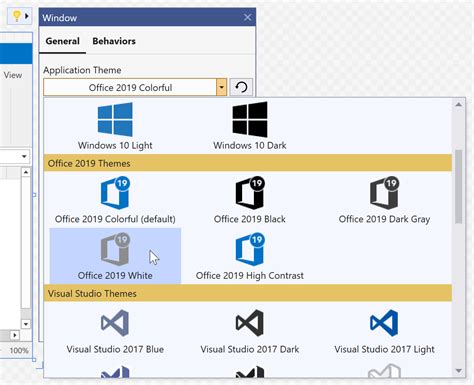Image resolution: width=474 pixels, height=385 pixels.
Task: Select the Office 2019 Black theme icon
Action: [x=250, y=193]
